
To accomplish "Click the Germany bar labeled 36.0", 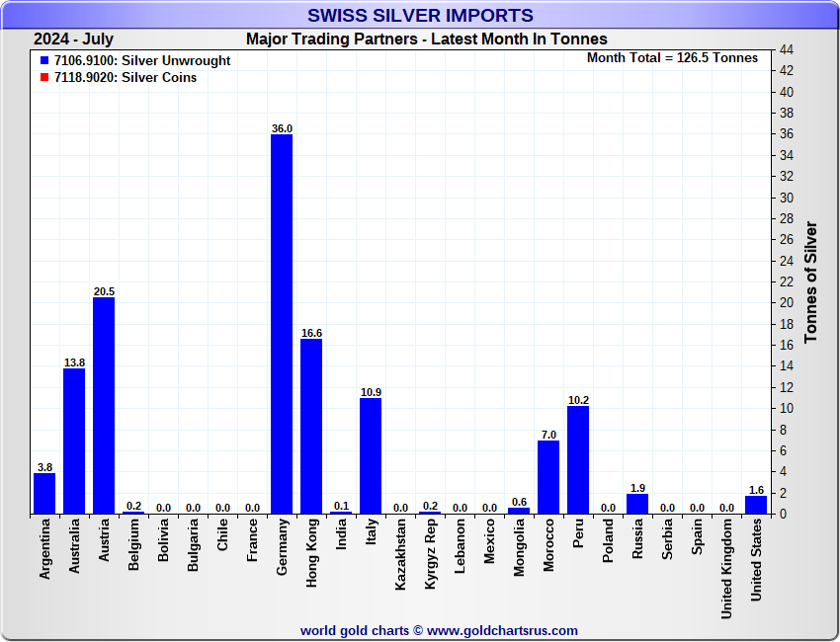I will click(x=282, y=324).
